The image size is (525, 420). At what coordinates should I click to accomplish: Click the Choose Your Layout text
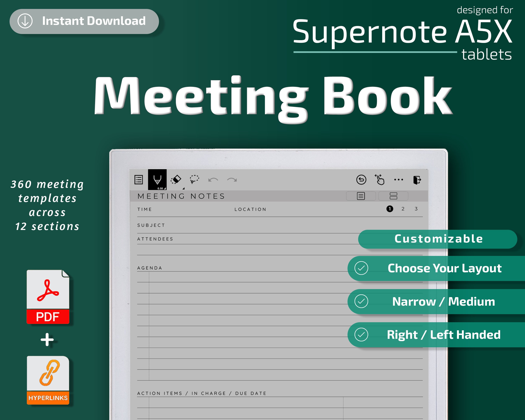445,268
